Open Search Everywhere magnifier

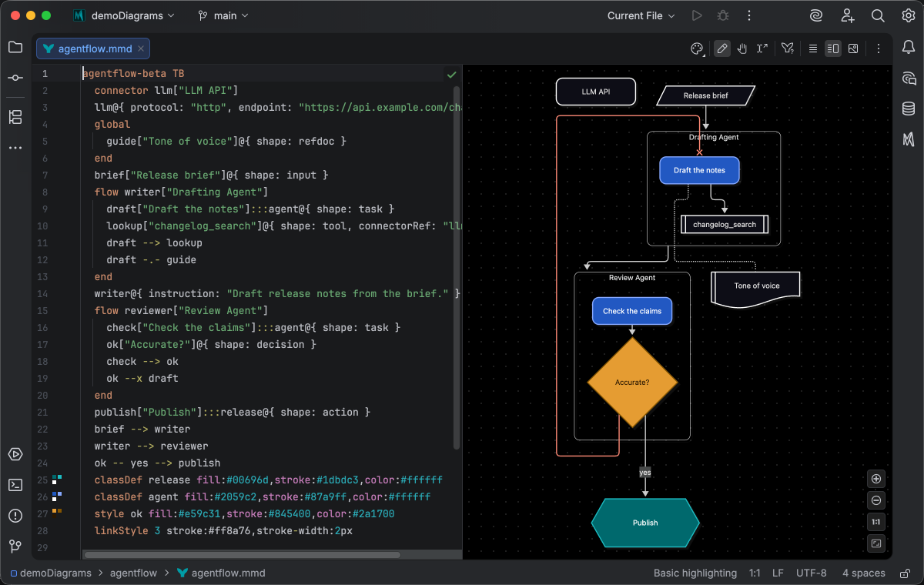(x=878, y=15)
